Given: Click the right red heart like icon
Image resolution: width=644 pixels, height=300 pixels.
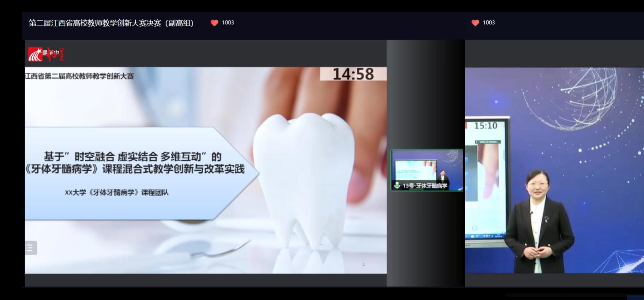Looking at the screenshot, I should point(475,23).
